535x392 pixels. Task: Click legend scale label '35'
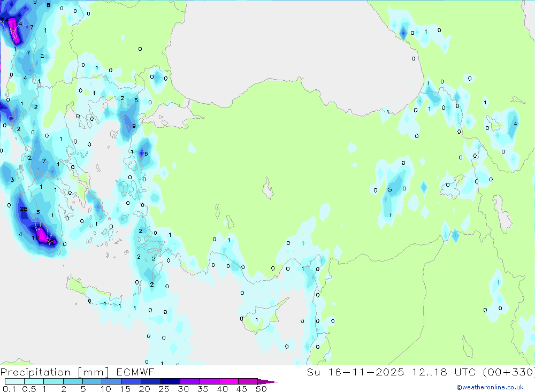point(203,389)
